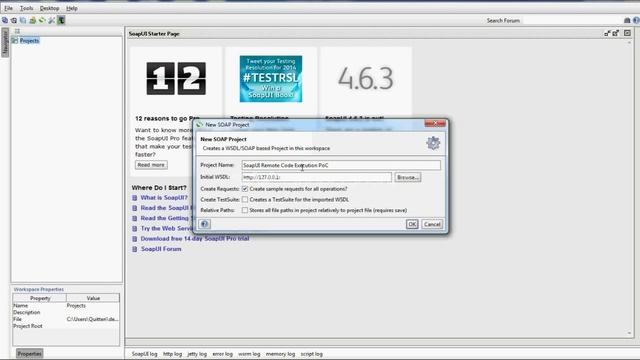Click the document icon beside SoapUI Forum
The height and width of the screenshot is (360, 640).
click(135, 249)
